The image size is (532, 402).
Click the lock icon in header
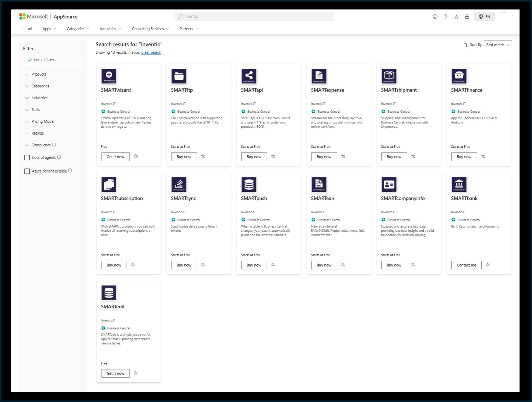pyautogui.click(x=467, y=17)
